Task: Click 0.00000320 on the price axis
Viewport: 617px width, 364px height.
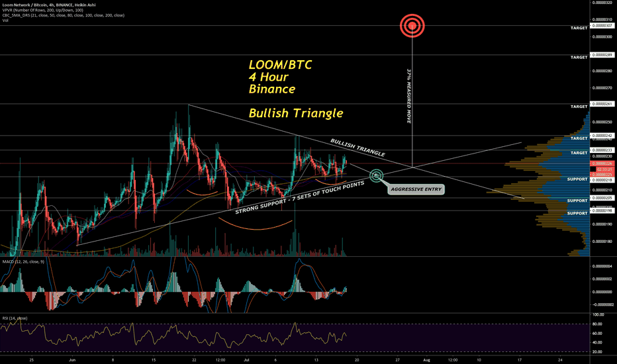Action: point(602,3)
